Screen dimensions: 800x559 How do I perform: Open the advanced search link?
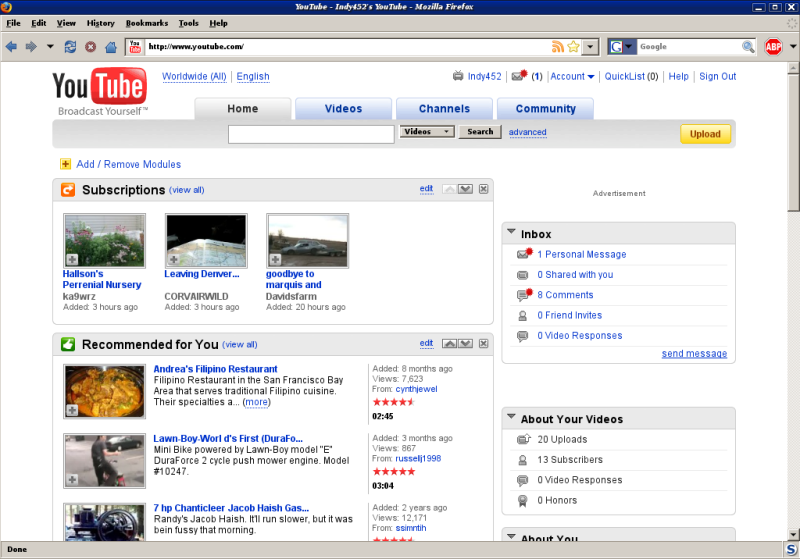528,132
